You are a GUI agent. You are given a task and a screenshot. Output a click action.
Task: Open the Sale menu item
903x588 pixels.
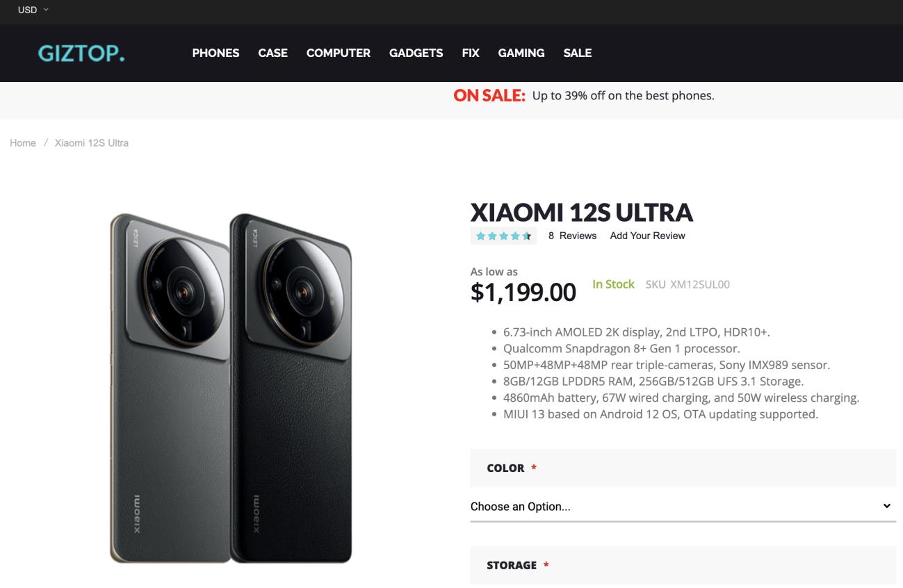pos(577,53)
